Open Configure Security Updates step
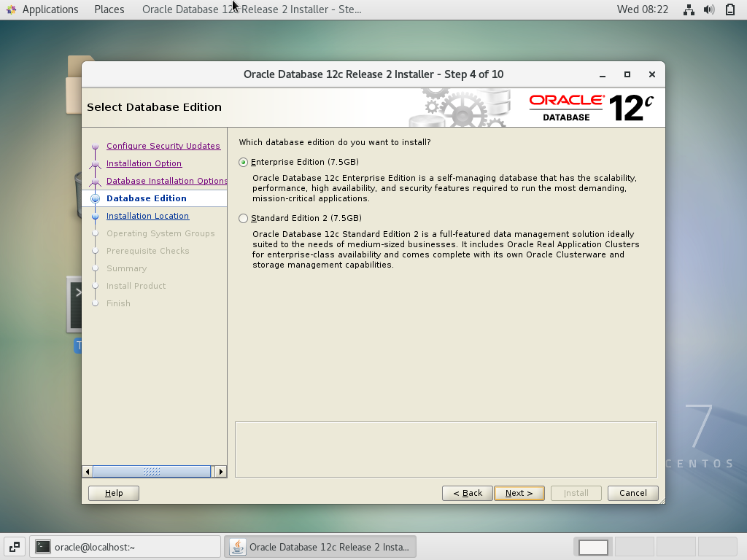Image resolution: width=747 pixels, height=560 pixels. (163, 146)
